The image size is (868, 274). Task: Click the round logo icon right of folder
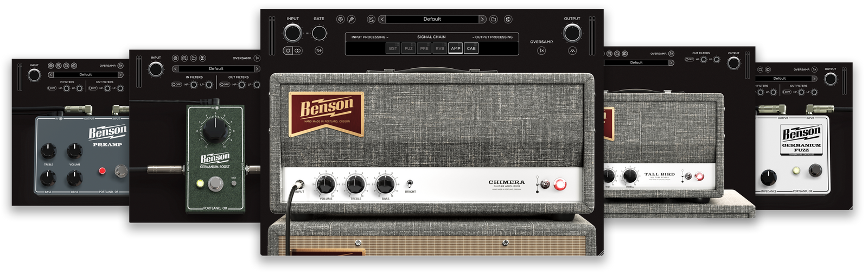click(x=508, y=19)
